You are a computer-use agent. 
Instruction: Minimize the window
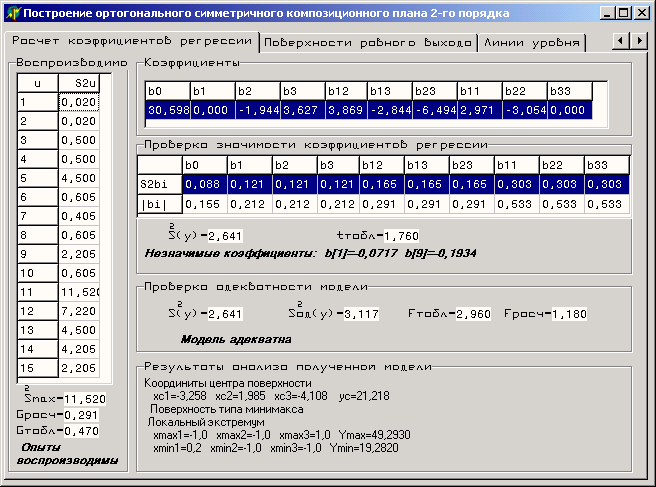[606, 13]
